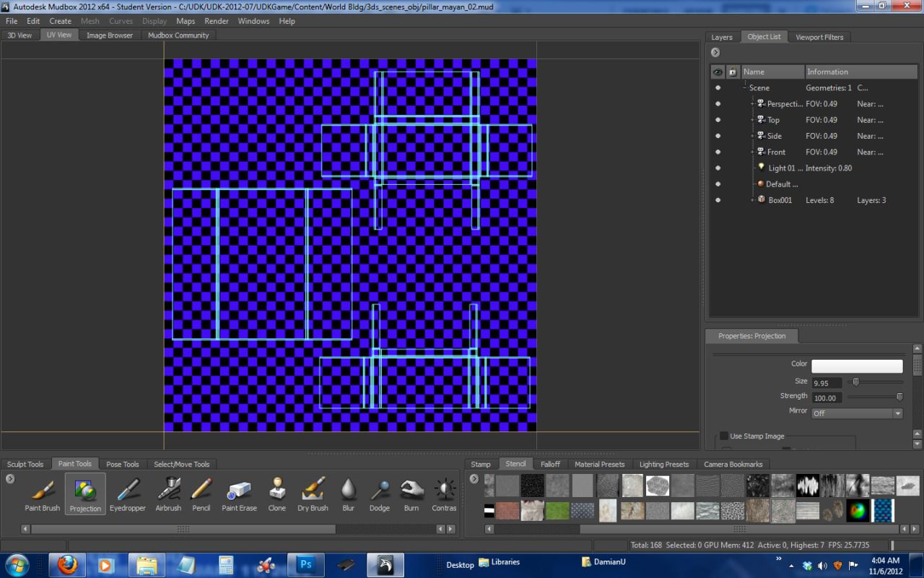The image size is (924, 578).
Task: Switch to the Sculpt Tools tab
Action: click(x=25, y=463)
